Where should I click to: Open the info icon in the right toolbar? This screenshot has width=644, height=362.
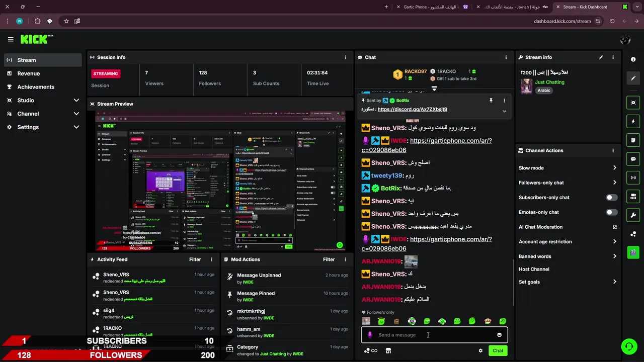pos(633,59)
